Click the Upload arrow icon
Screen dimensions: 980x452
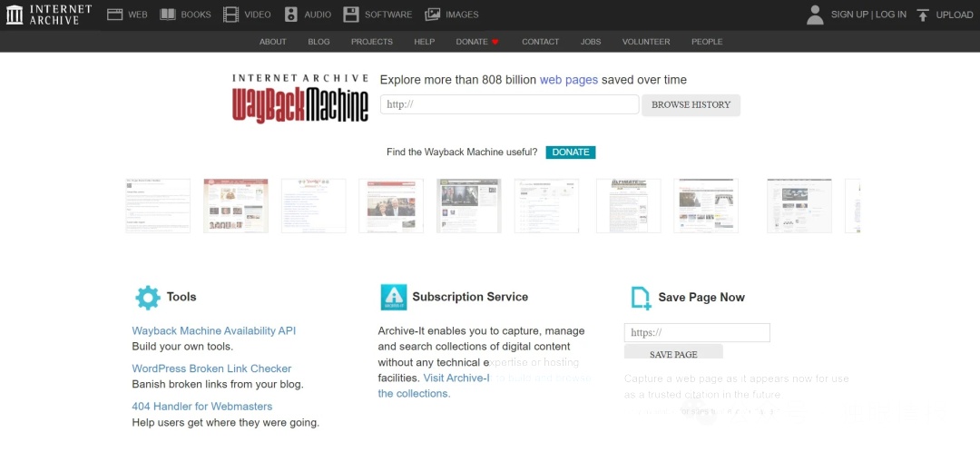coord(923,15)
